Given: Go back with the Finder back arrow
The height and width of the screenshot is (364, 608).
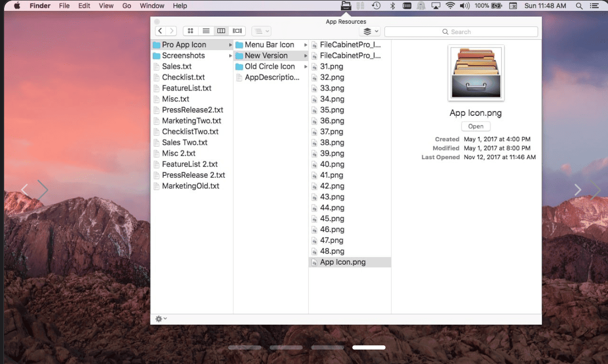Looking at the screenshot, I should (x=160, y=31).
